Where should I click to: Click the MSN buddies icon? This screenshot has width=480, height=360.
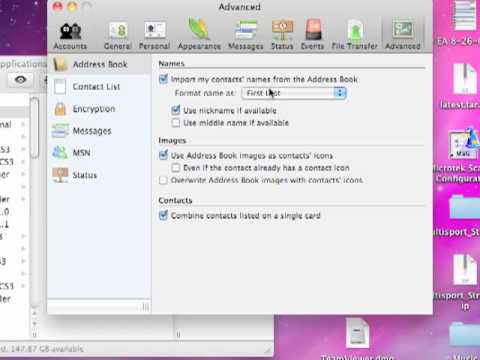tap(60, 153)
